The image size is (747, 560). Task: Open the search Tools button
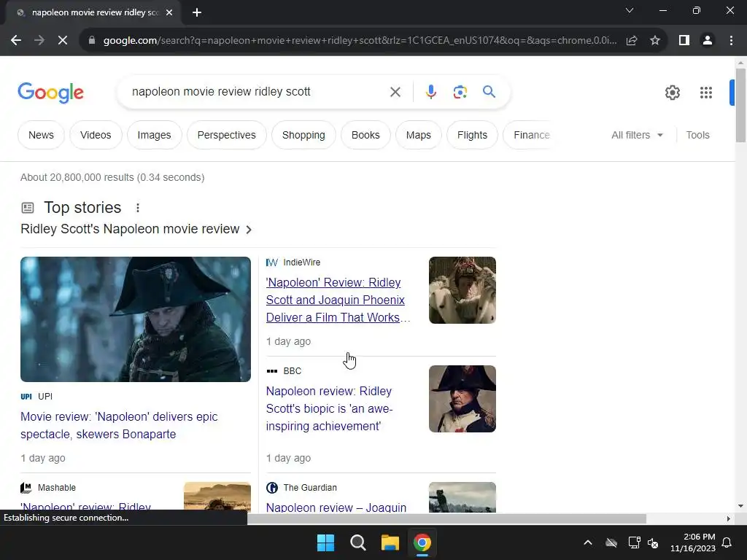[697, 135]
